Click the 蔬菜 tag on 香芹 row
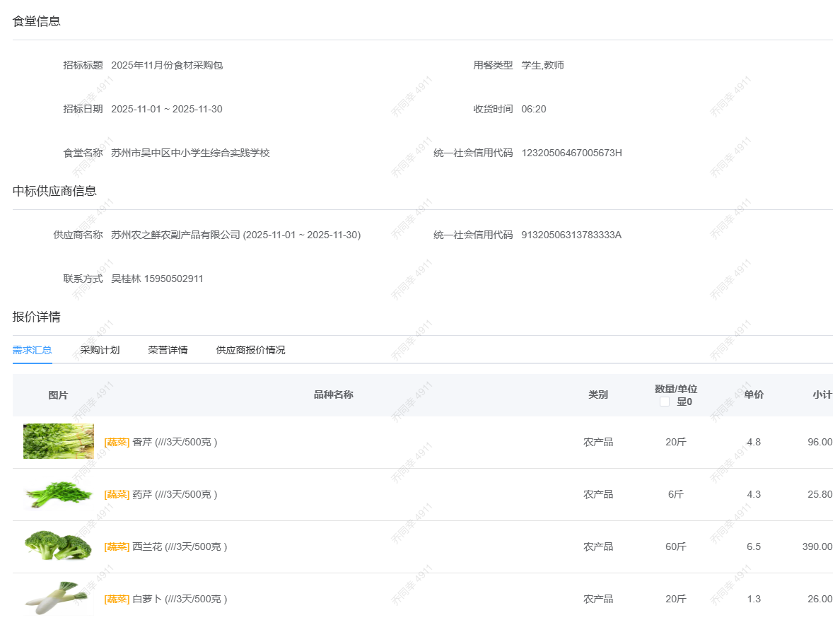 117,443
